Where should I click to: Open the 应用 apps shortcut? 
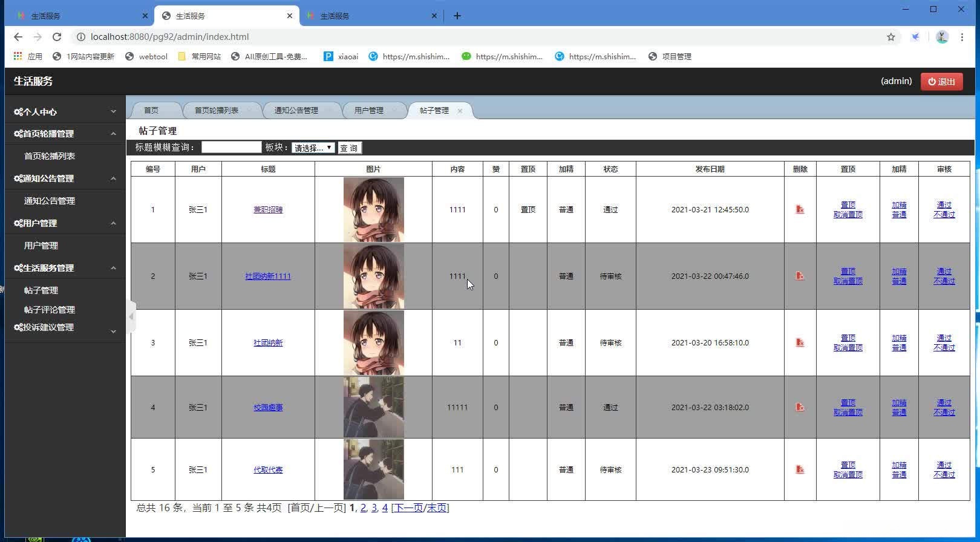tap(28, 56)
